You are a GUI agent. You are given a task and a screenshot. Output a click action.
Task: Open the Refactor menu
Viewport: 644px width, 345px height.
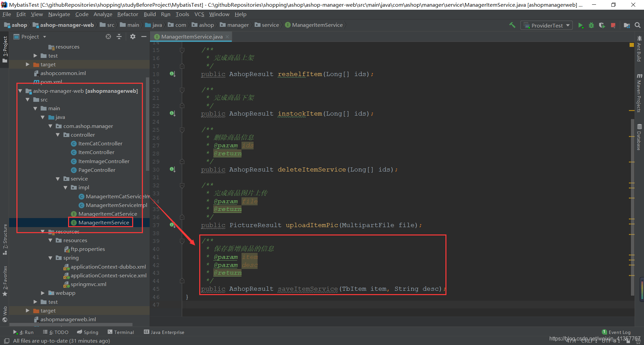[127, 14]
